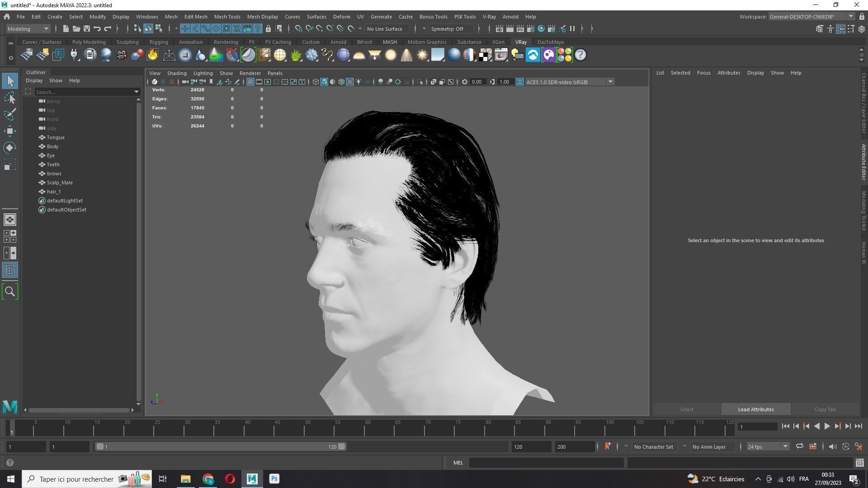Click the V-Ray fire volume grid shelf icon
The height and width of the screenshot is (488, 868).
pyautogui.click(x=153, y=55)
